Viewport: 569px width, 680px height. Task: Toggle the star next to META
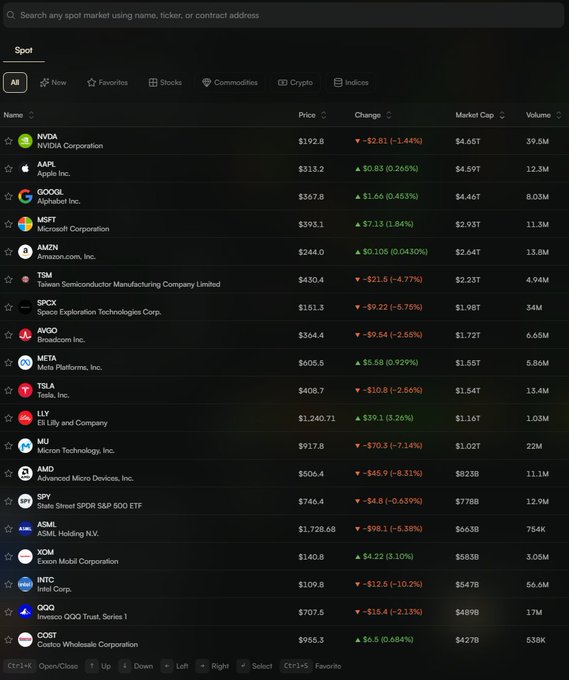point(8,363)
